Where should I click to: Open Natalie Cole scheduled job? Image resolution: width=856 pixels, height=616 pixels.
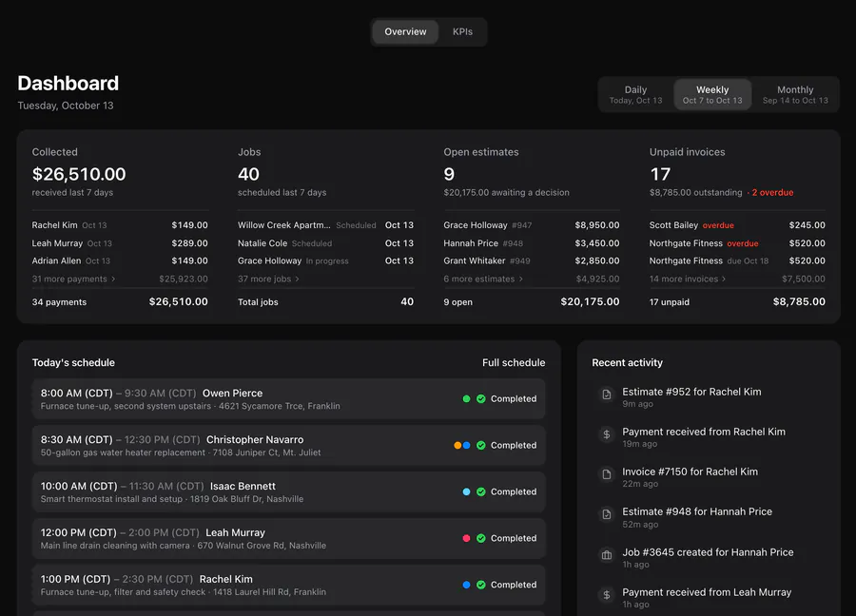point(325,242)
